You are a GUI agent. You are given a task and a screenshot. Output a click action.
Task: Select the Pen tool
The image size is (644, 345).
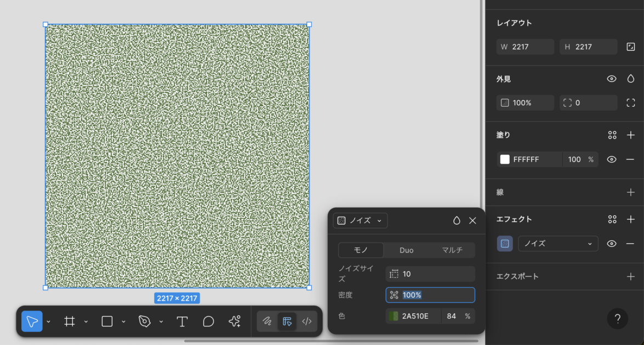(x=145, y=321)
